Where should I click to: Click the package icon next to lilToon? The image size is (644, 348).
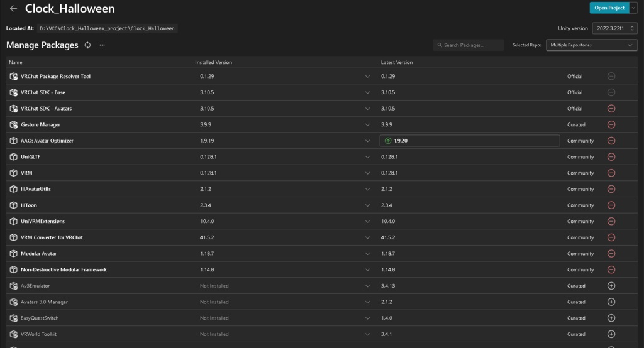coord(14,205)
